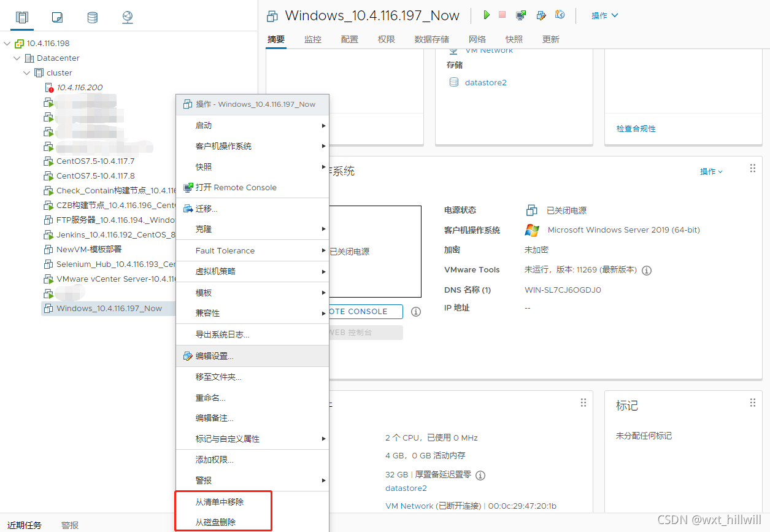Click the Remote Console button
The image size is (770, 532).
click(x=366, y=312)
